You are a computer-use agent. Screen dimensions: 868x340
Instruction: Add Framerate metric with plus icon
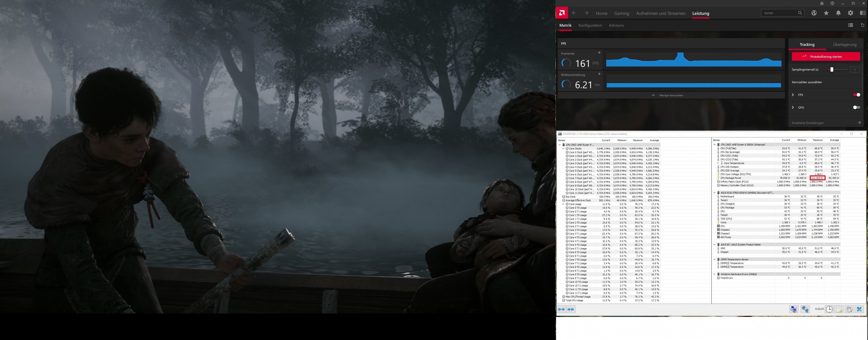click(x=599, y=53)
